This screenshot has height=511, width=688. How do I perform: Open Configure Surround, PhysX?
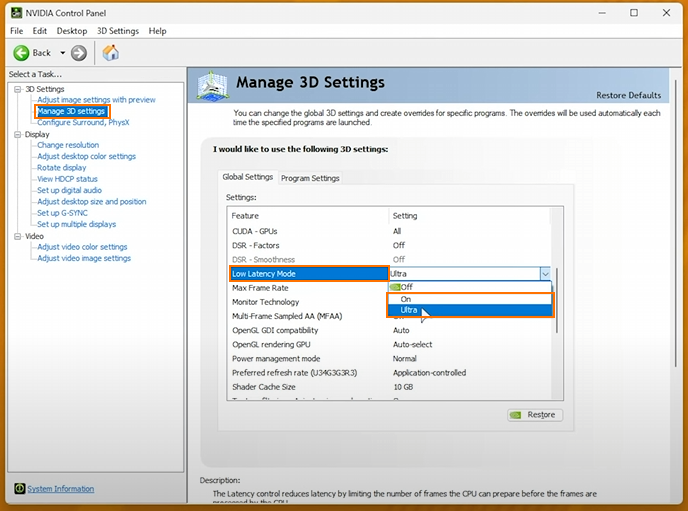(83, 122)
